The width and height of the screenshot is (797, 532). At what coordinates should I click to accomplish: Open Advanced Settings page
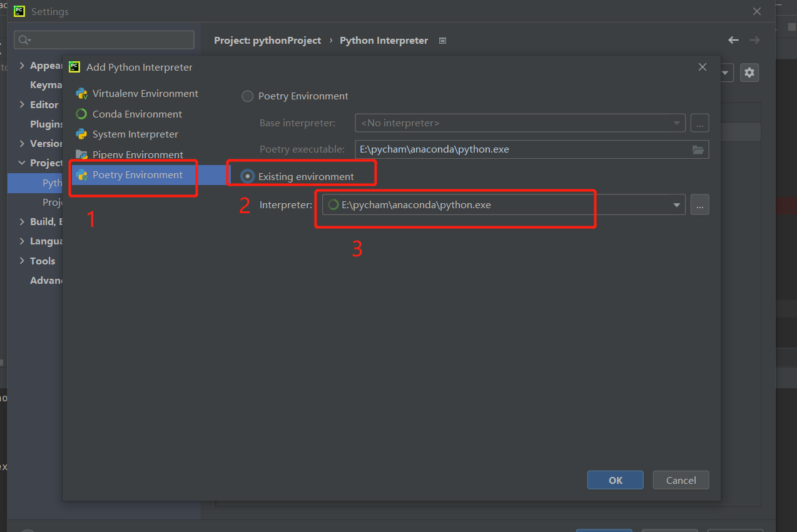[46, 280]
